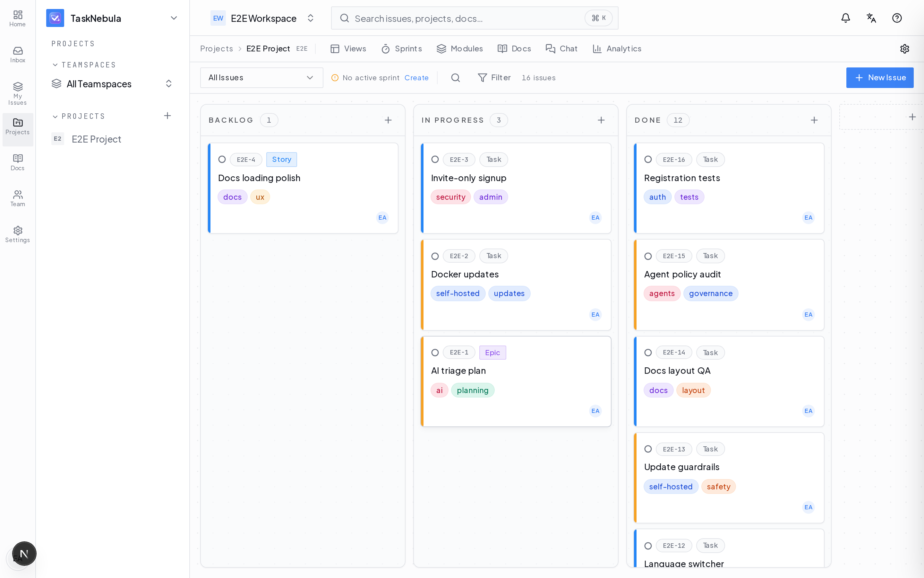Viewport: 924px width, 578px height.
Task: Click the EA avatar on Registration tests
Action: click(808, 217)
